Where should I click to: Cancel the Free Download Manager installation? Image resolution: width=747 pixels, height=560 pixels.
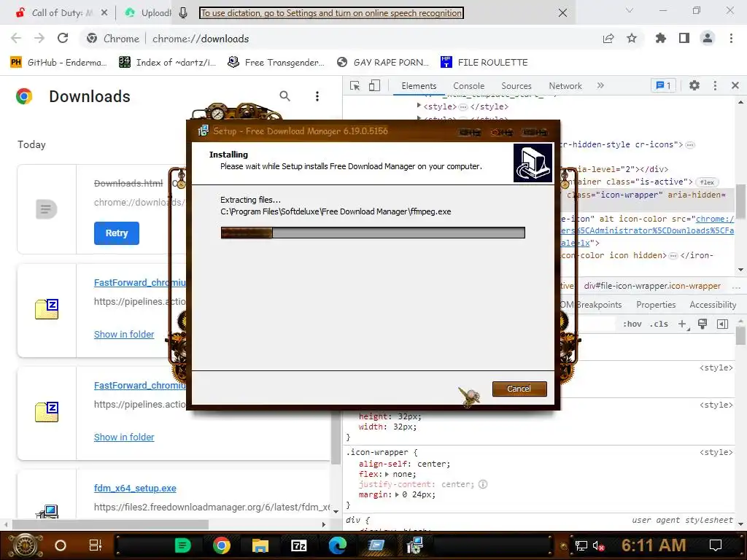(519, 389)
